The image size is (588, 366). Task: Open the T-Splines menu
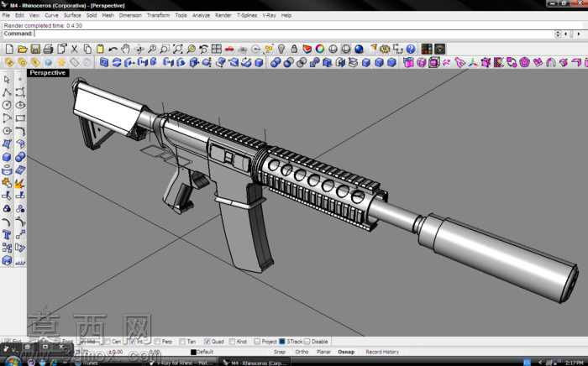(247, 15)
